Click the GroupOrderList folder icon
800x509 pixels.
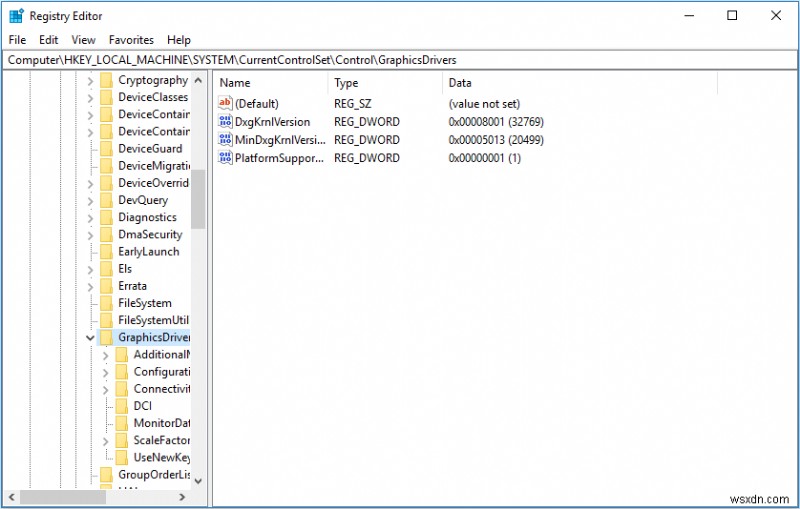click(106, 474)
